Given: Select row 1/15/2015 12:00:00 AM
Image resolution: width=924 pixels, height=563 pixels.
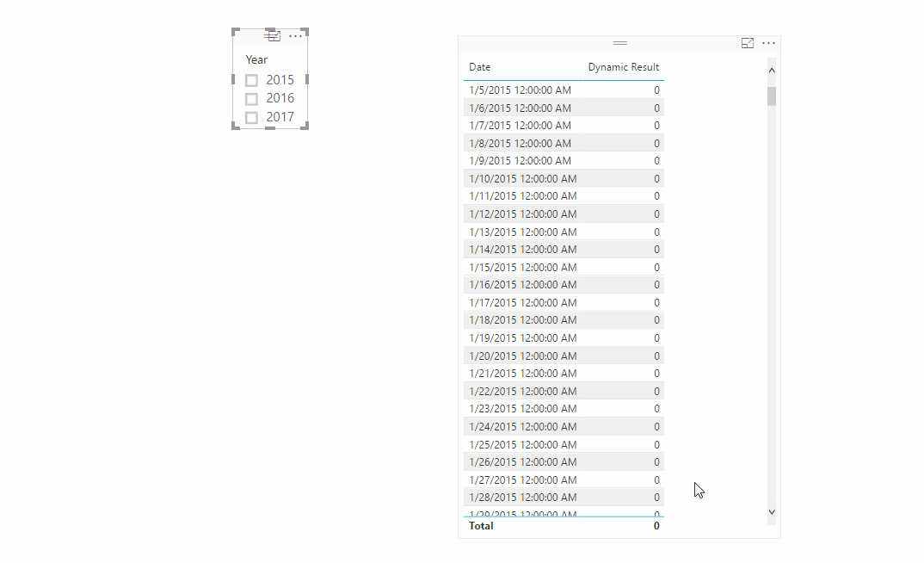Looking at the screenshot, I should point(564,267).
